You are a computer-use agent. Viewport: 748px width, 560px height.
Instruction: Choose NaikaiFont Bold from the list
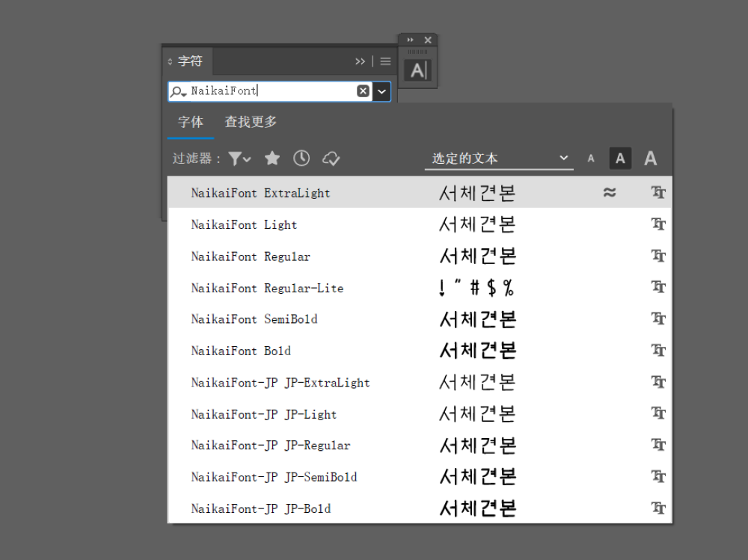click(x=420, y=351)
